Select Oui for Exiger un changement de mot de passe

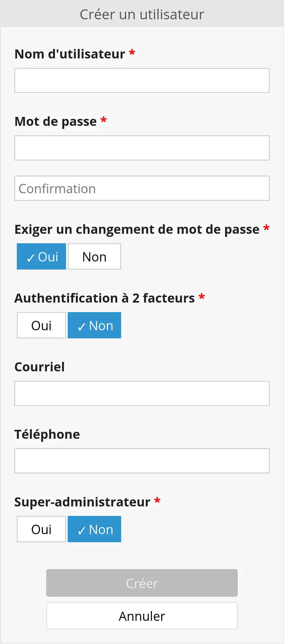(x=41, y=256)
